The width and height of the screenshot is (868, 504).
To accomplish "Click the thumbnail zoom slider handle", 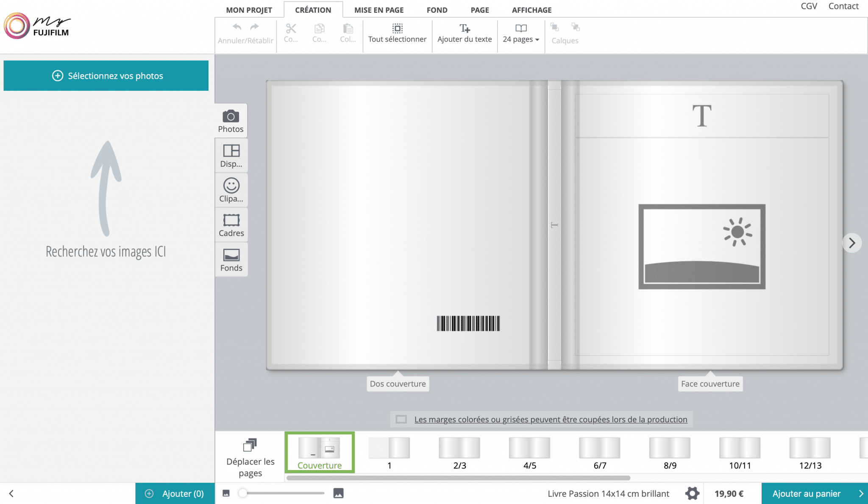I will (242, 493).
